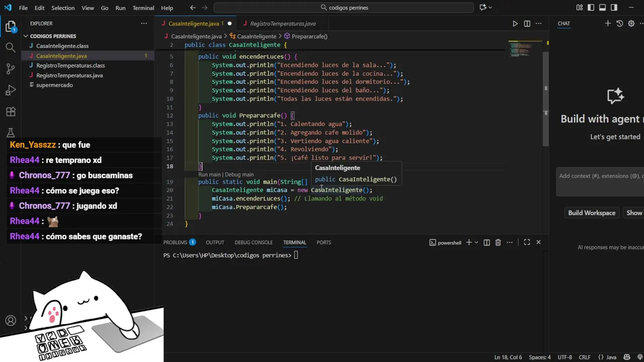The image size is (644, 362).
Task: Go back with left arrow
Action: [193, 8]
